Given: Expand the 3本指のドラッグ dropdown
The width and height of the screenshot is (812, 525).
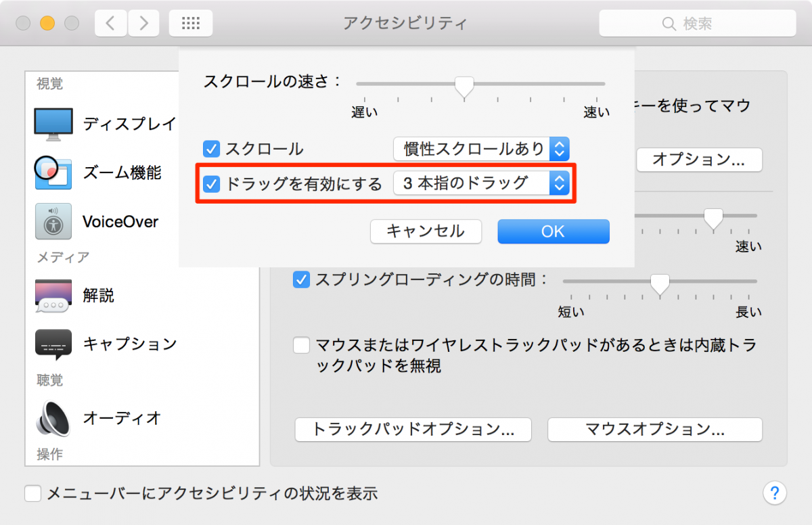Looking at the screenshot, I should pyautogui.click(x=481, y=183).
